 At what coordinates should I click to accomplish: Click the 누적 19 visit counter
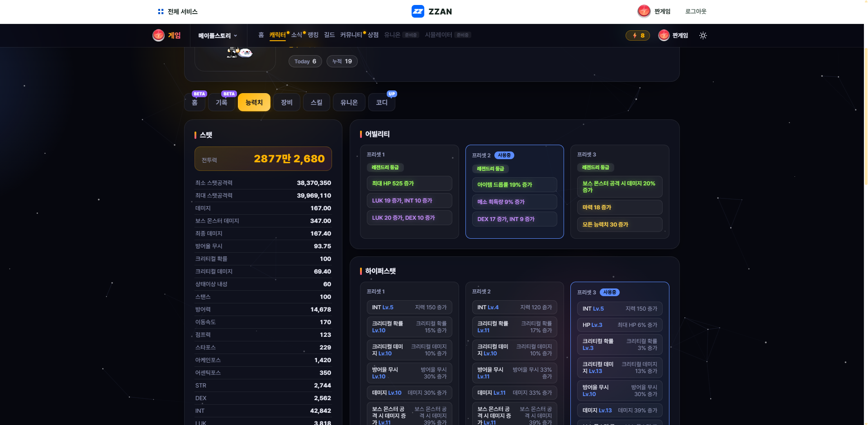point(342,61)
